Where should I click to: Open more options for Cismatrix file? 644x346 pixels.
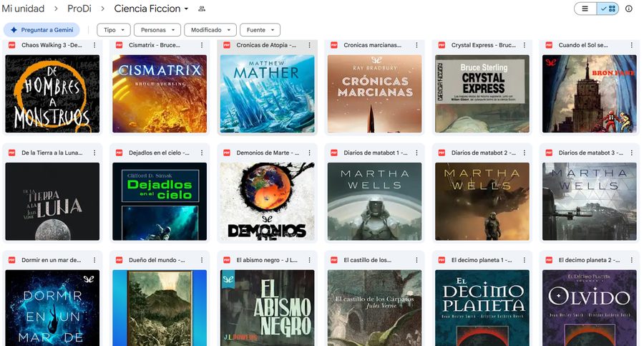pos(202,45)
